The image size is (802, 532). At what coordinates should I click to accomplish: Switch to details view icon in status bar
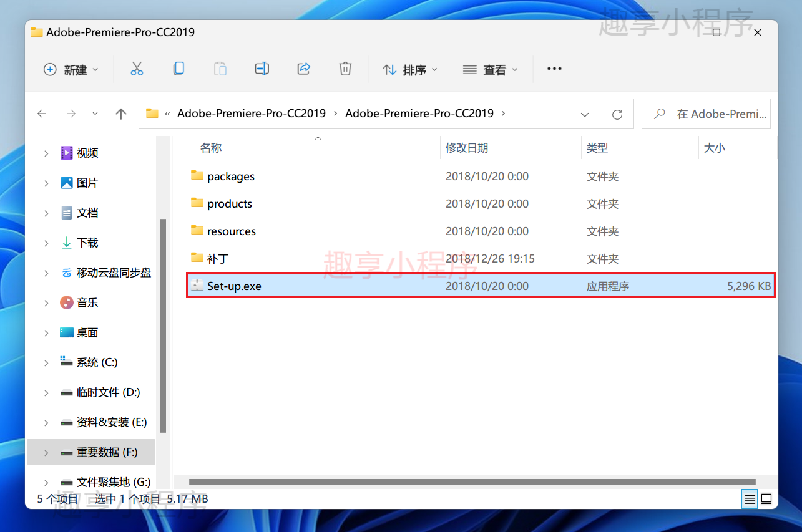pos(750,499)
